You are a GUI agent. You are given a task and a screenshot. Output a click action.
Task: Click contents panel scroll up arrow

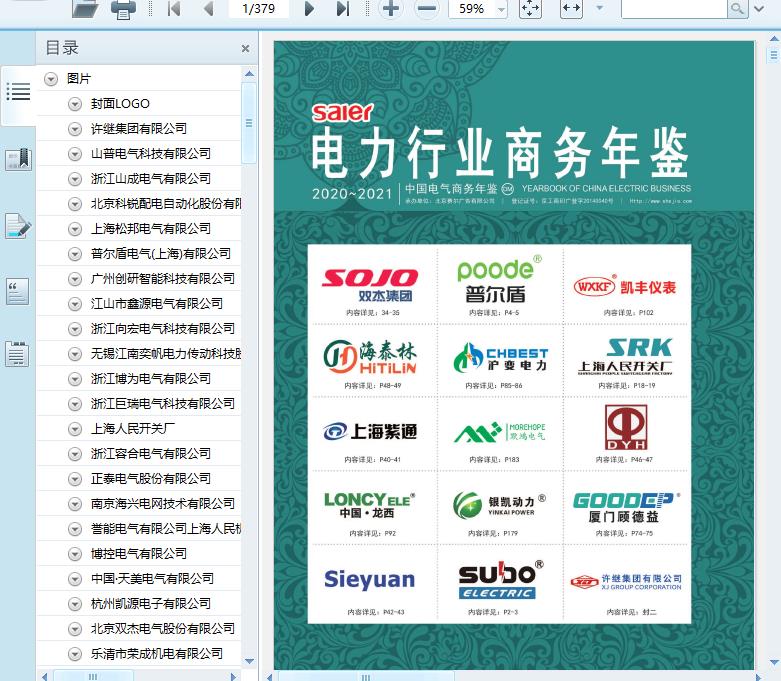coord(250,74)
